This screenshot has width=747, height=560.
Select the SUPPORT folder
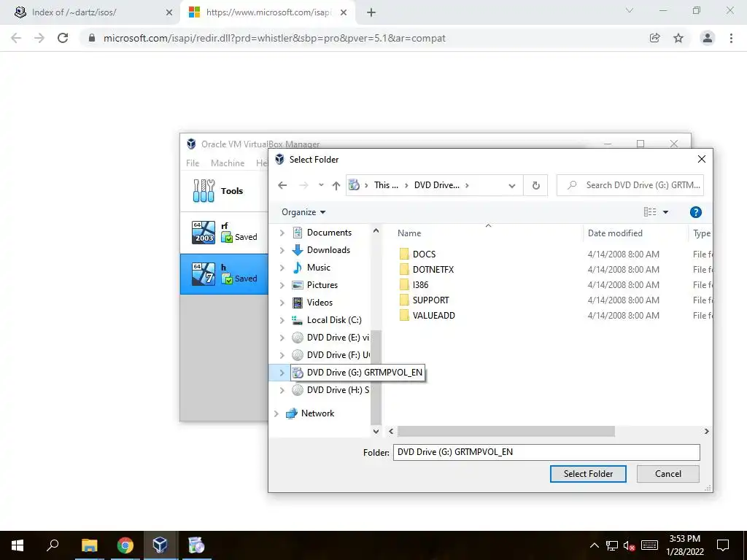[x=430, y=300]
